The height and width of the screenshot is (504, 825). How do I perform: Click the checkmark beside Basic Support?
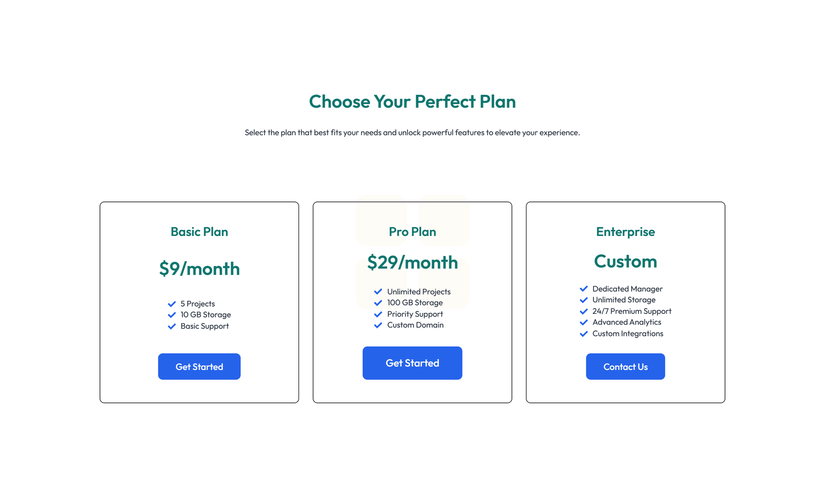click(172, 326)
